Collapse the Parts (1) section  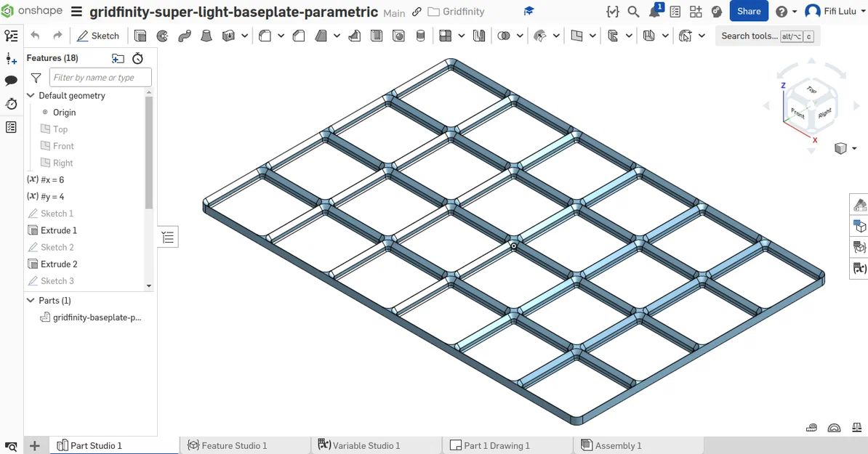click(x=30, y=300)
